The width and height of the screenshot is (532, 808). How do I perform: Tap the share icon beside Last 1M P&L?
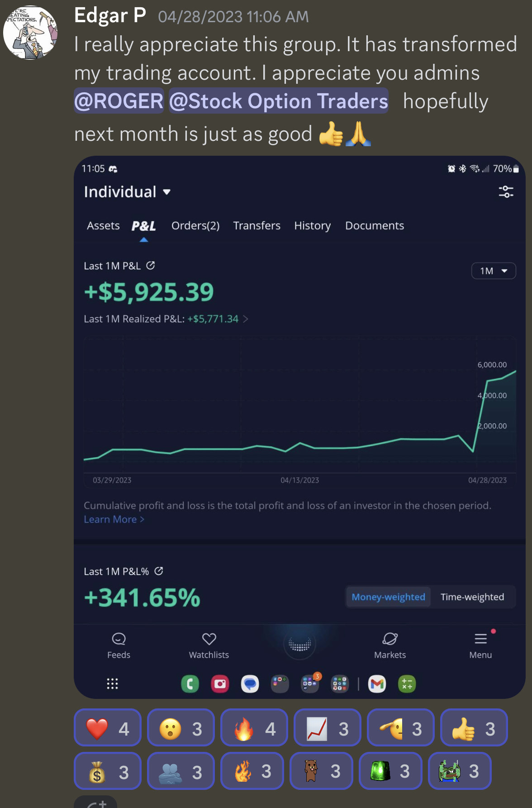pyautogui.click(x=151, y=266)
